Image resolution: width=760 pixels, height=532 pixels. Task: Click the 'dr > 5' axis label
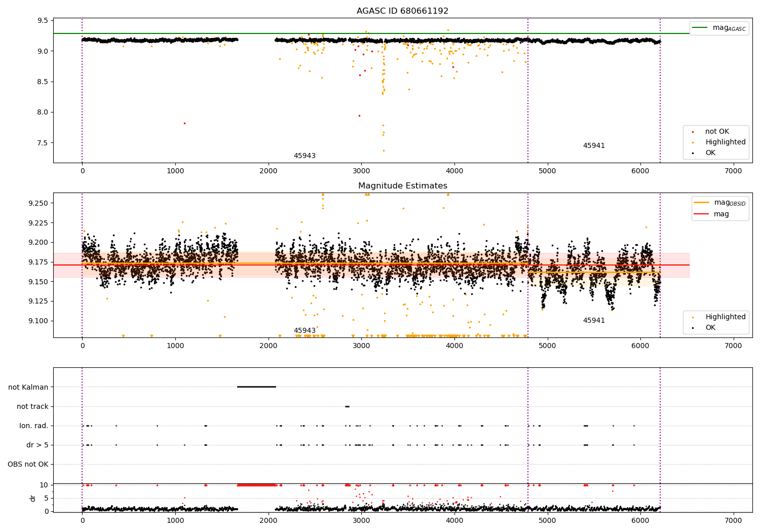pos(37,445)
